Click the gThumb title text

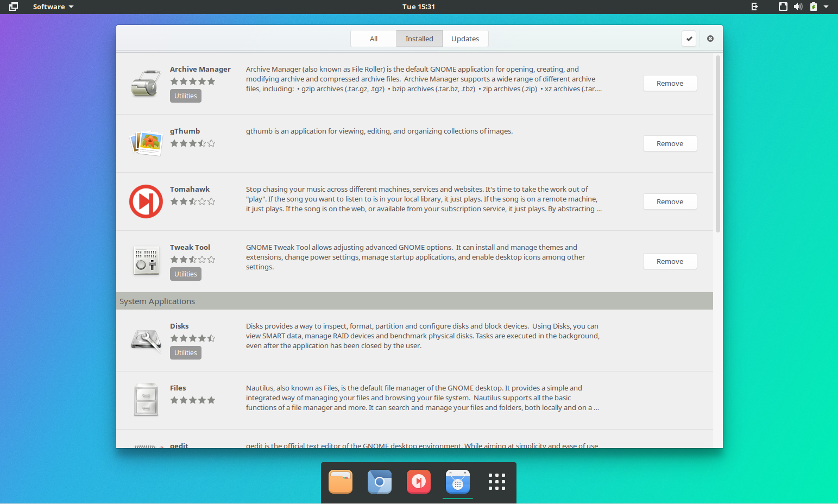[x=185, y=131]
